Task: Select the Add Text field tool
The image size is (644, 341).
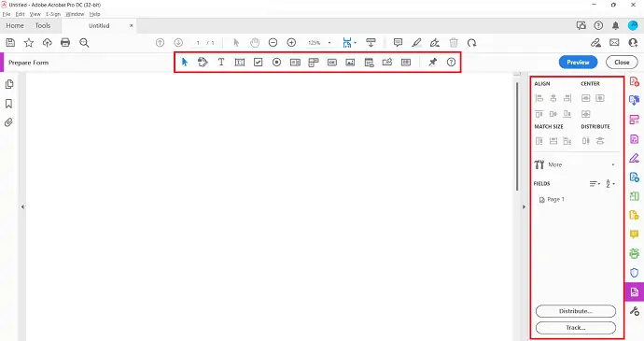Action: 240,63
